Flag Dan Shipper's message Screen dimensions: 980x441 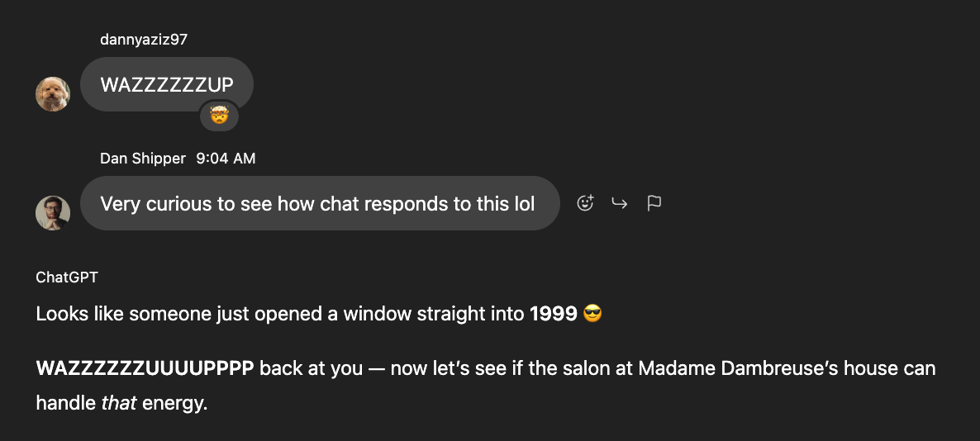pos(654,203)
